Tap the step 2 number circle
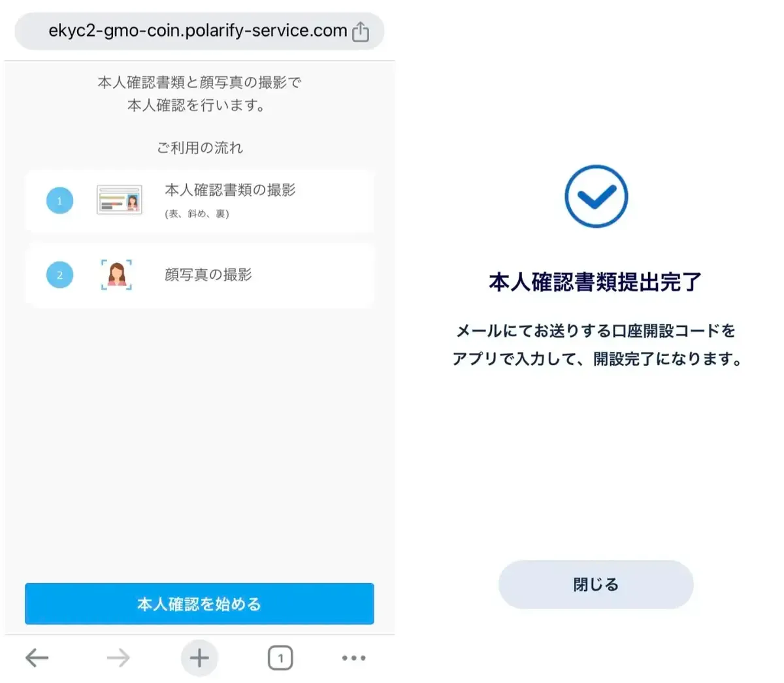The image size is (784, 683). pos(59,275)
